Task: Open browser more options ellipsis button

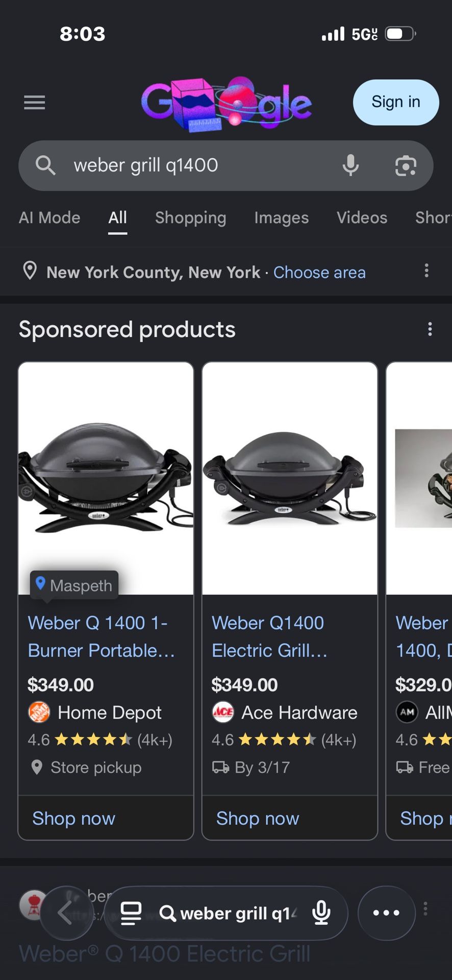Action: pos(386,913)
